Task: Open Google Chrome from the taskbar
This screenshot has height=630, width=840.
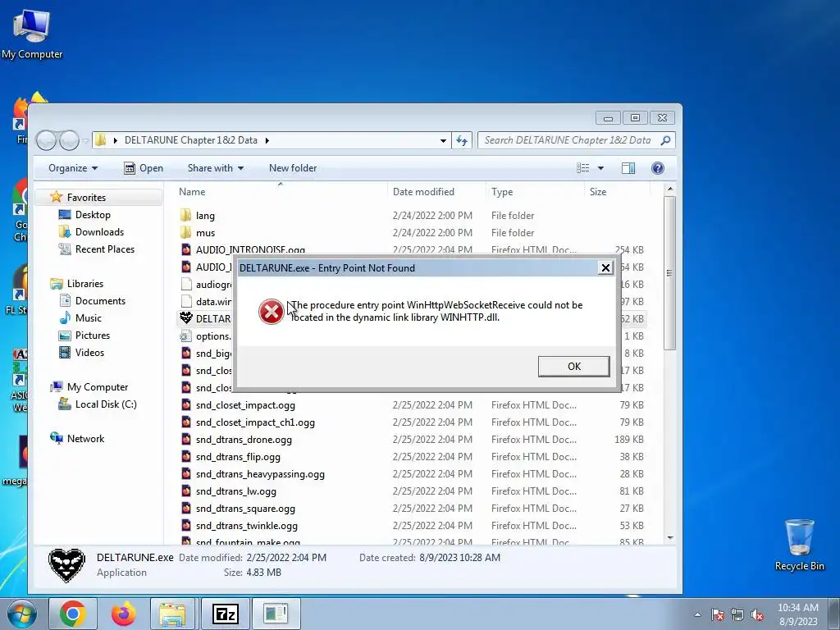Action: (73, 614)
